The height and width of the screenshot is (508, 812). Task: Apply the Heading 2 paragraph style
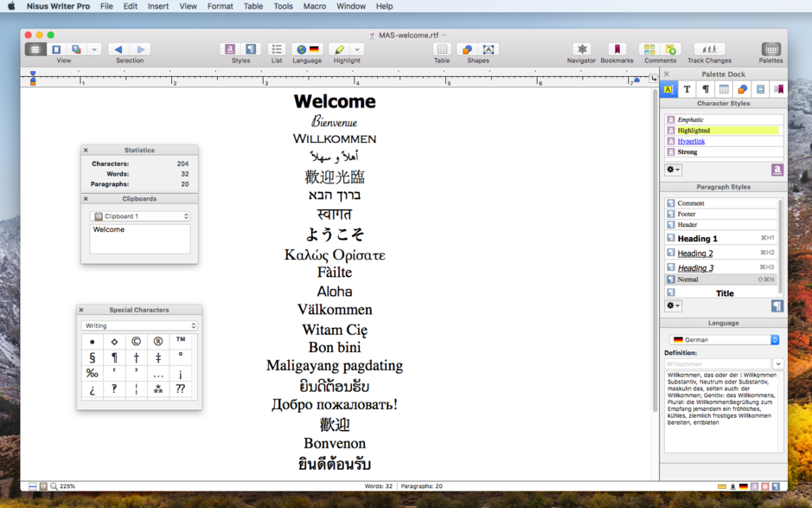721,253
